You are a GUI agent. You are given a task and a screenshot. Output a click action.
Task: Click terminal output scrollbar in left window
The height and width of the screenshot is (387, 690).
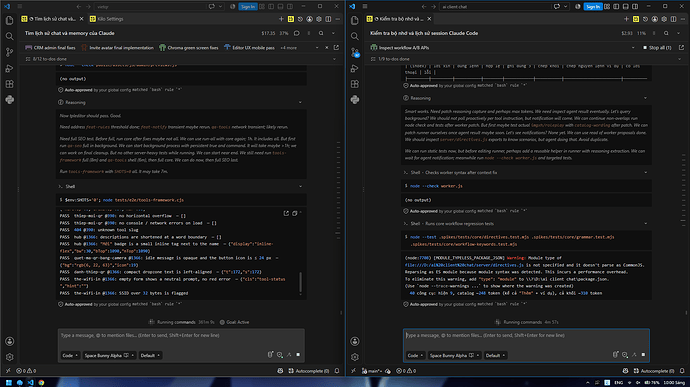tap(301, 282)
